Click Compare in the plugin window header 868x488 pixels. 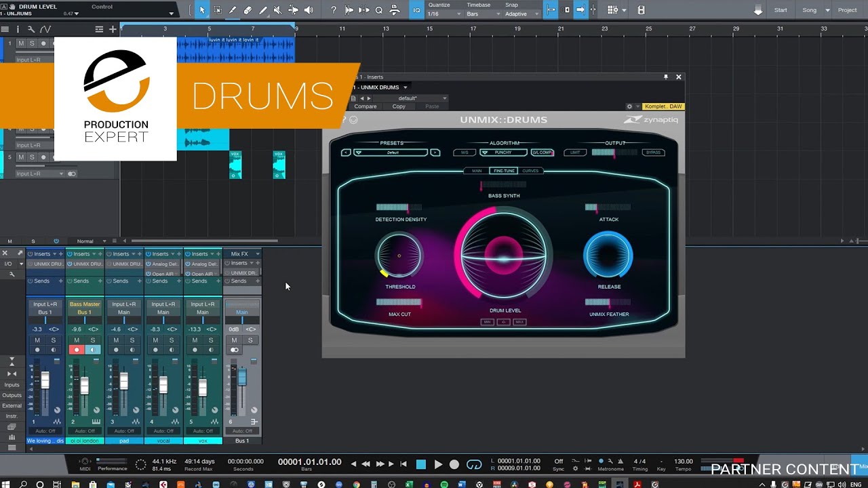click(x=366, y=106)
